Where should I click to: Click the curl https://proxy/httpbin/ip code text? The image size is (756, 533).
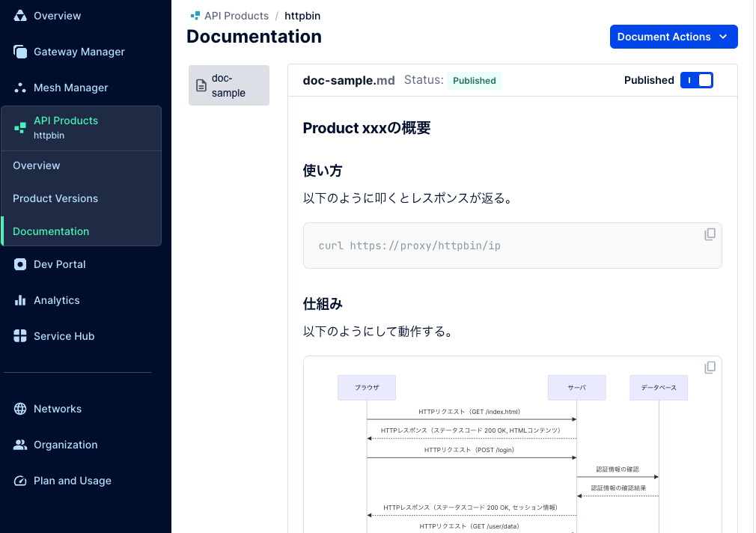(x=409, y=246)
